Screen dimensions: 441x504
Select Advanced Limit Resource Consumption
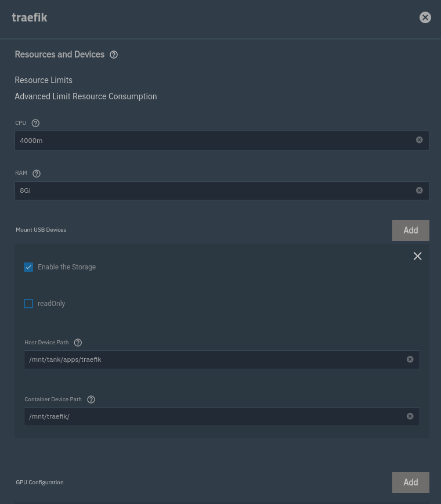(85, 96)
